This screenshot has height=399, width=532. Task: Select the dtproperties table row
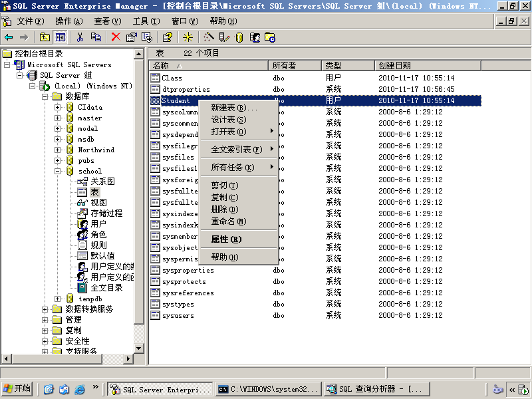click(x=315, y=89)
